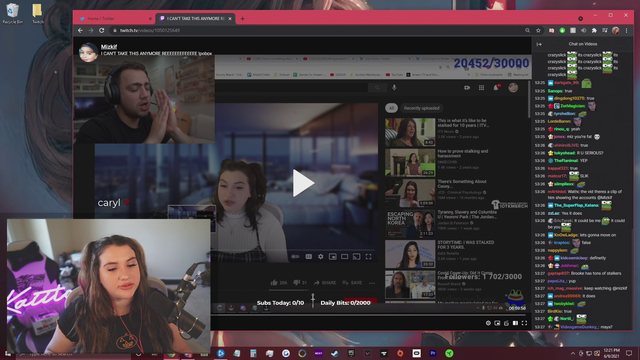This screenshot has height=360, width=640.
Task: Open YouTube notifications bell
Action: pos(496,87)
